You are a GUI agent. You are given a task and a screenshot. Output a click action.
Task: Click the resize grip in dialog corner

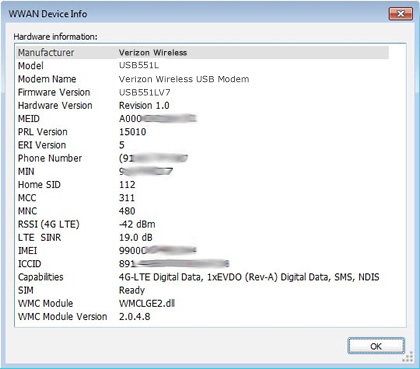(x=408, y=358)
